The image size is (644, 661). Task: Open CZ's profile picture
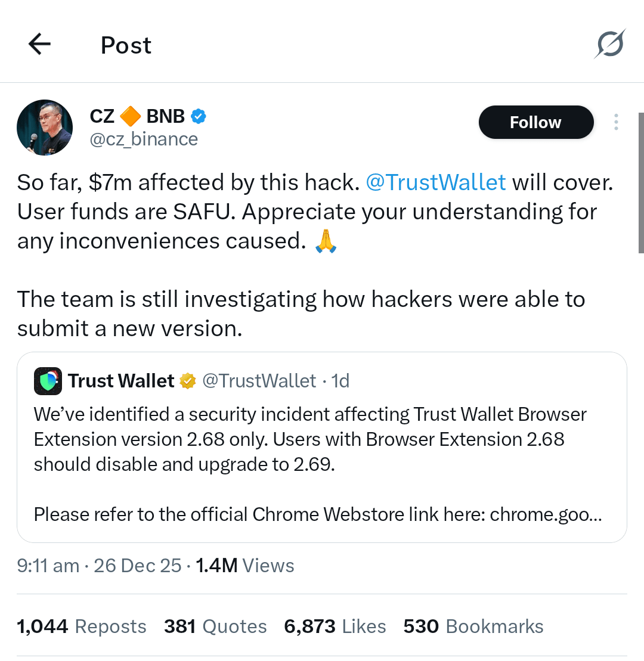click(45, 128)
